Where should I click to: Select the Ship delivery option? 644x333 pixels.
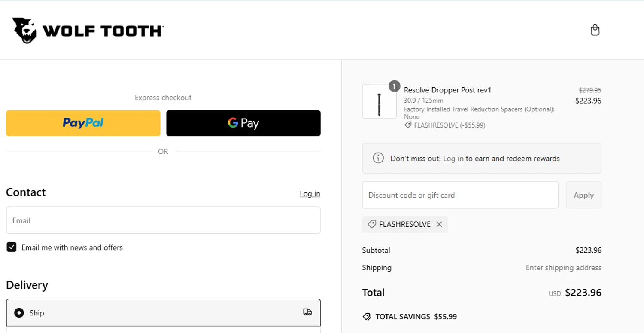[x=163, y=312]
